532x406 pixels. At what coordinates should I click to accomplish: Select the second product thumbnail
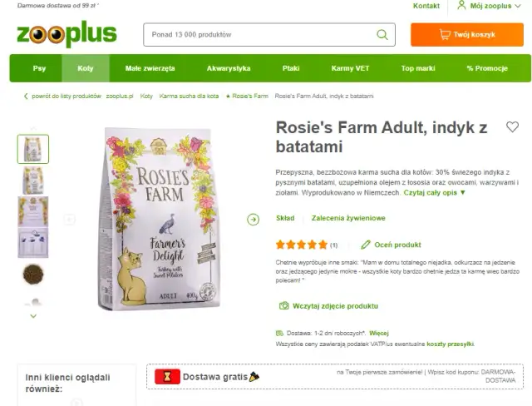(33, 181)
